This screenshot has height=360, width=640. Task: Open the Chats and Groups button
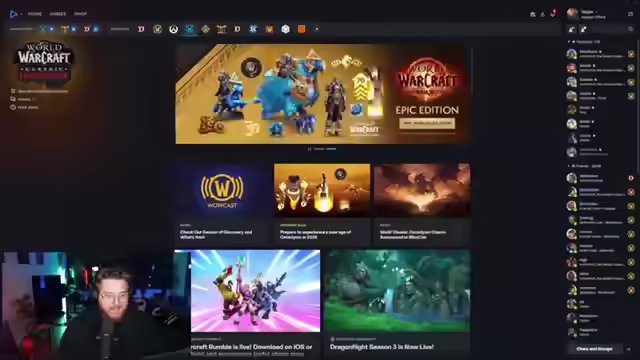click(594, 349)
